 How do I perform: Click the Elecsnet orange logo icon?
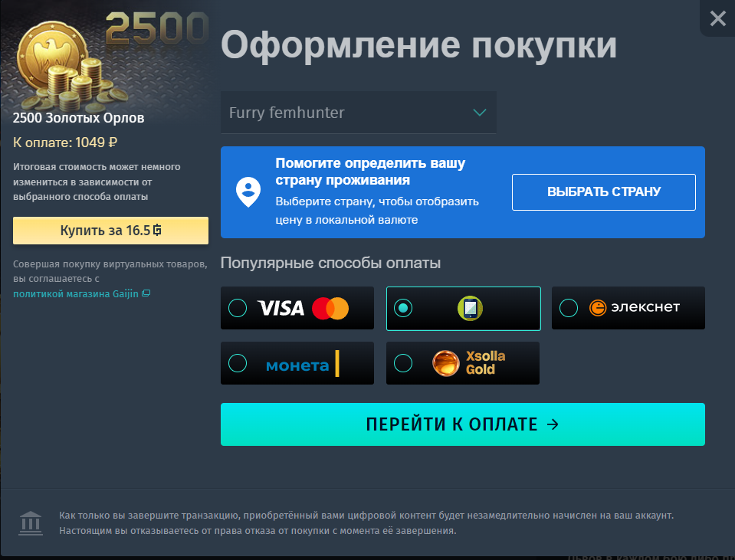[x=598, y=308]
